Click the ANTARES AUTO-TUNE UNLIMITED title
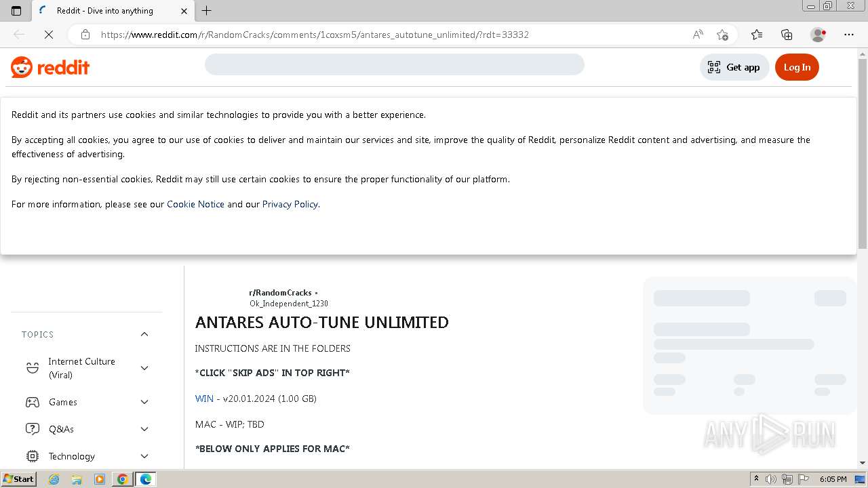Screen dimensions: 868x488 click(322, 323)
